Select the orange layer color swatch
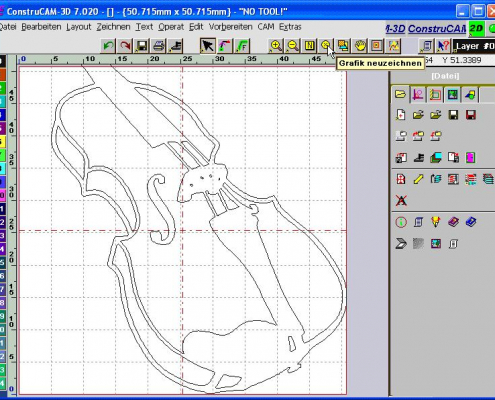 click(3, 75)
